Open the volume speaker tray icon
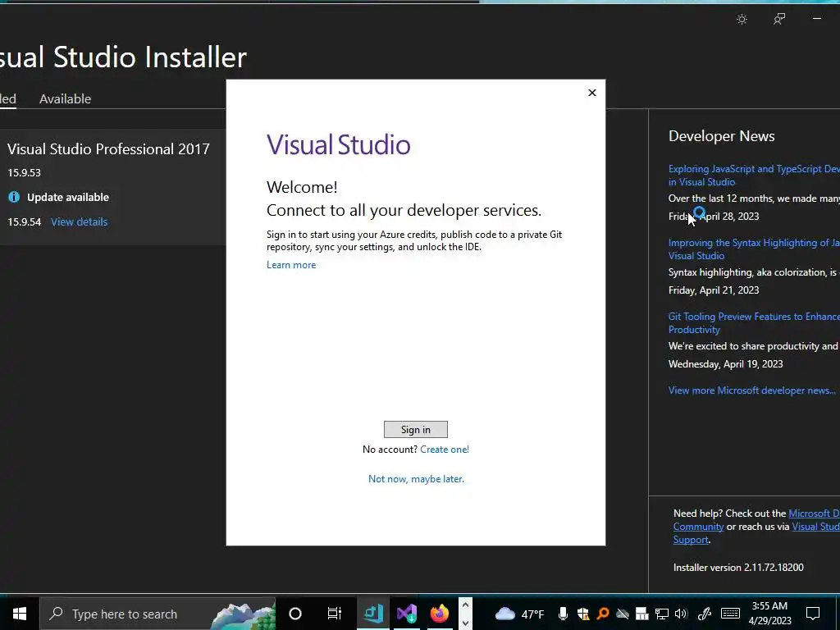840x630 pixels. 682,614
